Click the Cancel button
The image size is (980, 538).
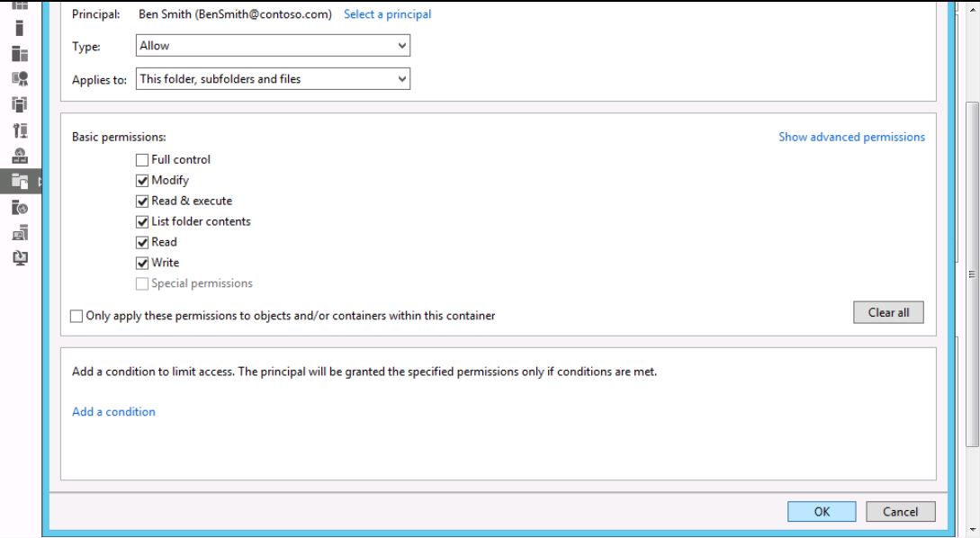pyautogui.click(x=900, y=511)
